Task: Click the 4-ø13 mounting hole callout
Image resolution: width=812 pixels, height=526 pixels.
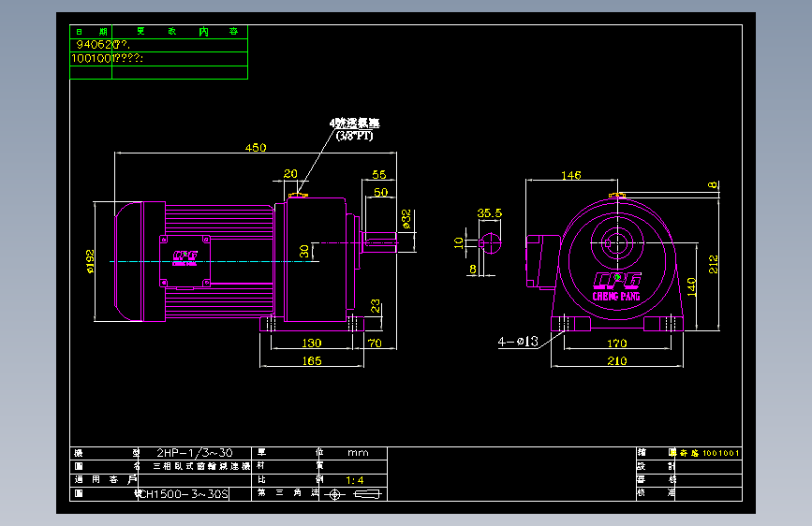Action: click(518, 342)
